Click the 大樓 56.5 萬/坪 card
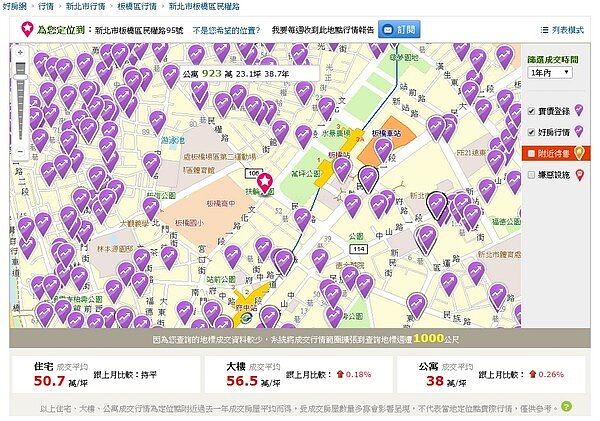Screen dimensions: 600x421 298,375
